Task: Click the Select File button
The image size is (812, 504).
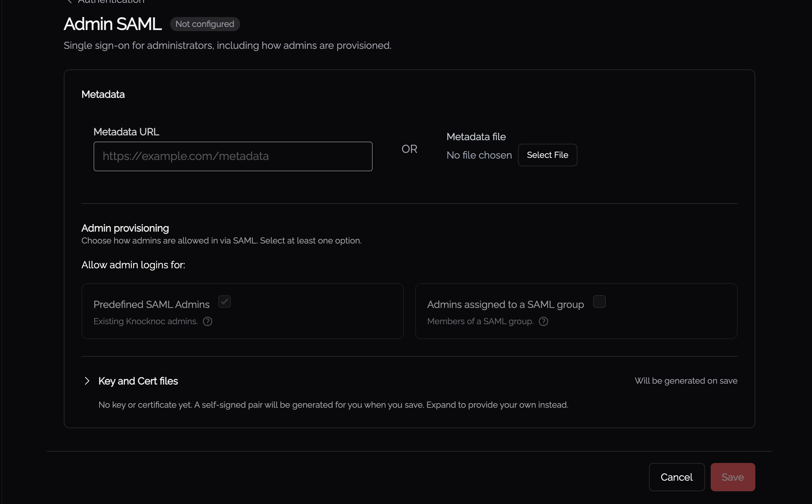Action: (x=548, y=155)
